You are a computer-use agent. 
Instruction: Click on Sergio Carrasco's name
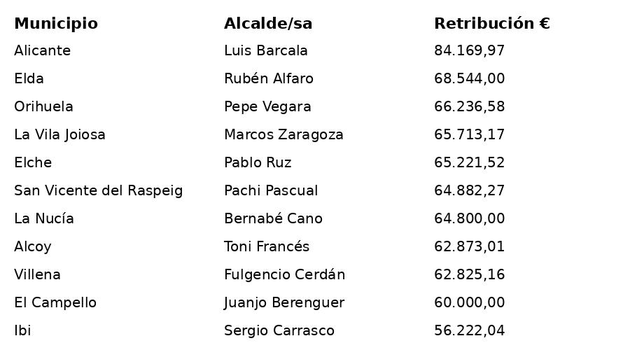(x=279, y=331)
